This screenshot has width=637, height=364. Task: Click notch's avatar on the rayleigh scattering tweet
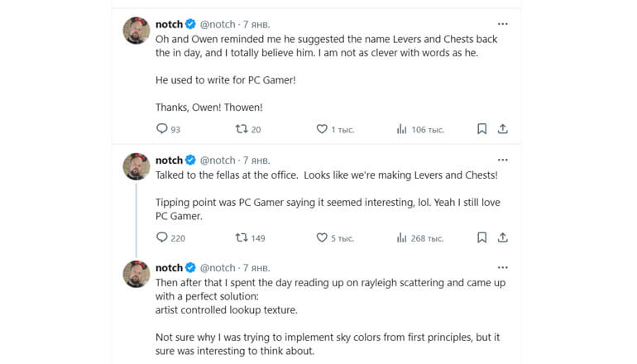pyautogui.click(x=136, y=274)
